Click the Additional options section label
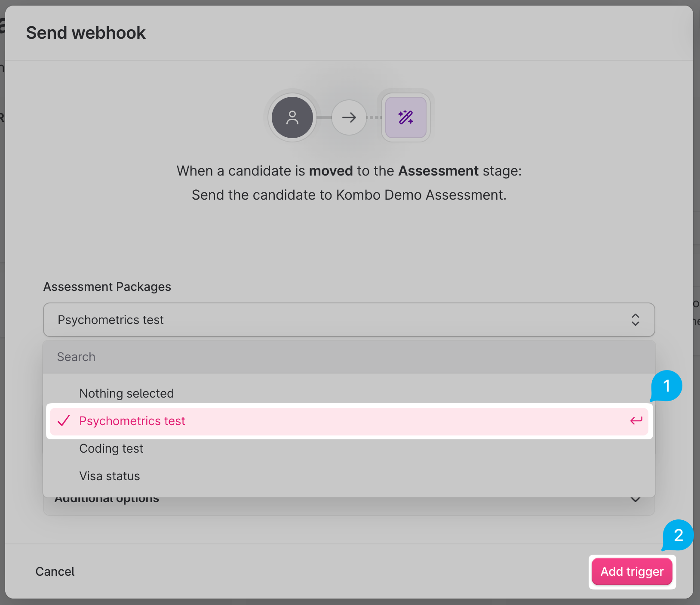Viewport: 700px width, 605px height. [107, 501]
